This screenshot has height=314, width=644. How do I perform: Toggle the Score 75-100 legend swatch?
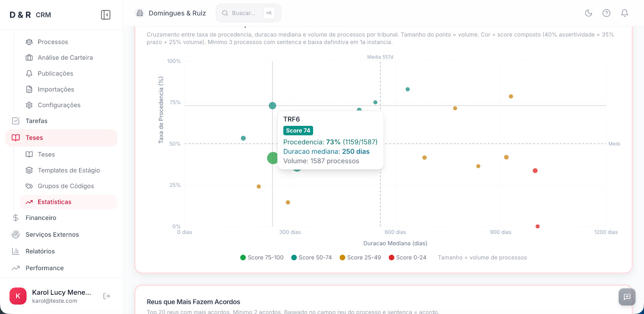click(243, 257)
